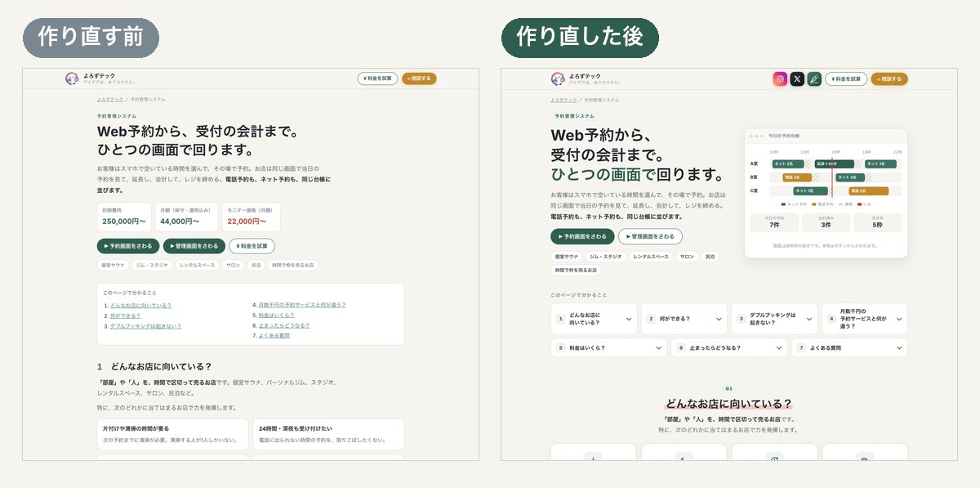This screenshot has height=488, width=980.
Task: Select the 民泊 tag on the after page
Action: click(x=710, y=257)
